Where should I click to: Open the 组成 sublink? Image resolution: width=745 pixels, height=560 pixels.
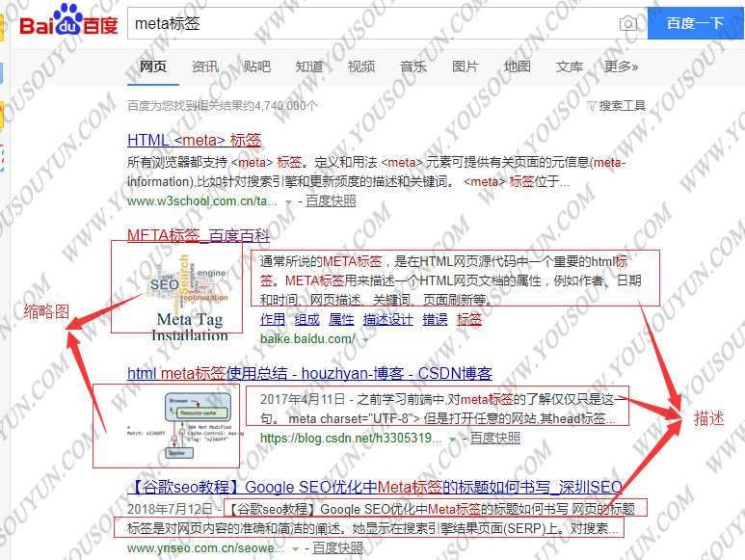(x=306, y=320)
